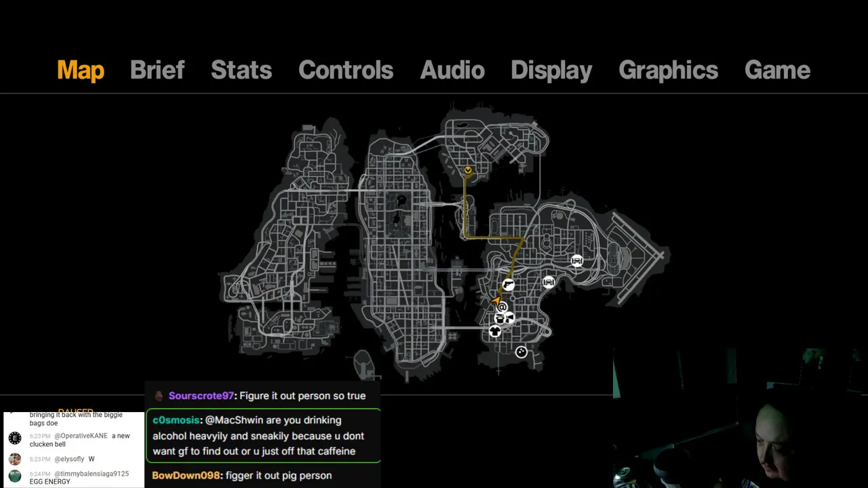Click the @elysofly username
The height and width of the screenshot is (488, 868).
(x=69, y=459)
